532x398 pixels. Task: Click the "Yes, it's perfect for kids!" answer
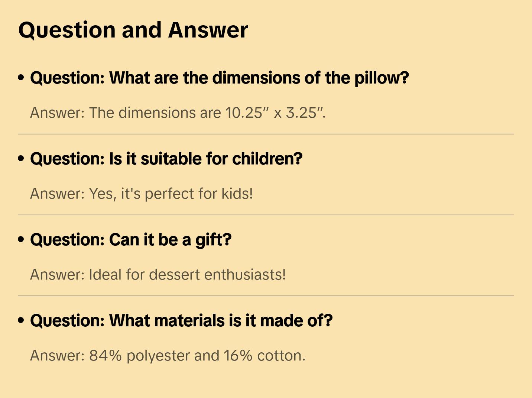(142, 194)
